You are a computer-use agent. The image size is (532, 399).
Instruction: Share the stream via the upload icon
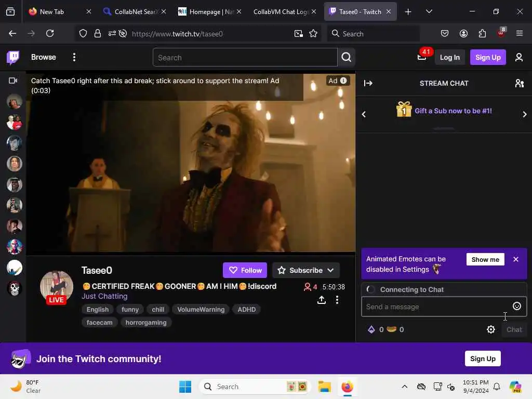tap(322, 300)
